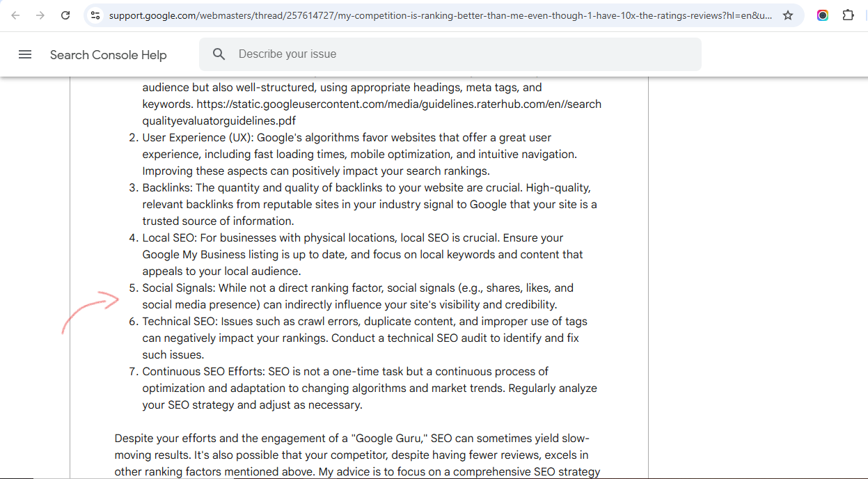Click the "Social Signals" list item text
Image resolution: width=868 pixels, height=479 pixels.
179,288
